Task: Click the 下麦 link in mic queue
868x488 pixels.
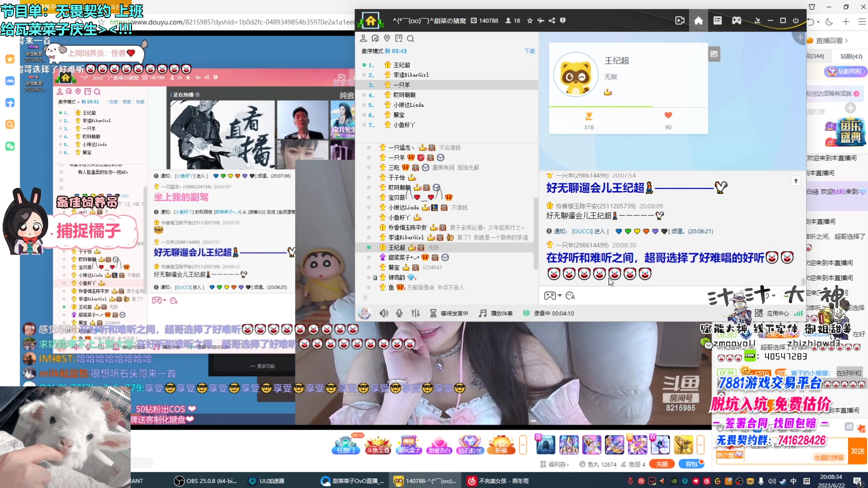Action: click(x=529, y=51)
